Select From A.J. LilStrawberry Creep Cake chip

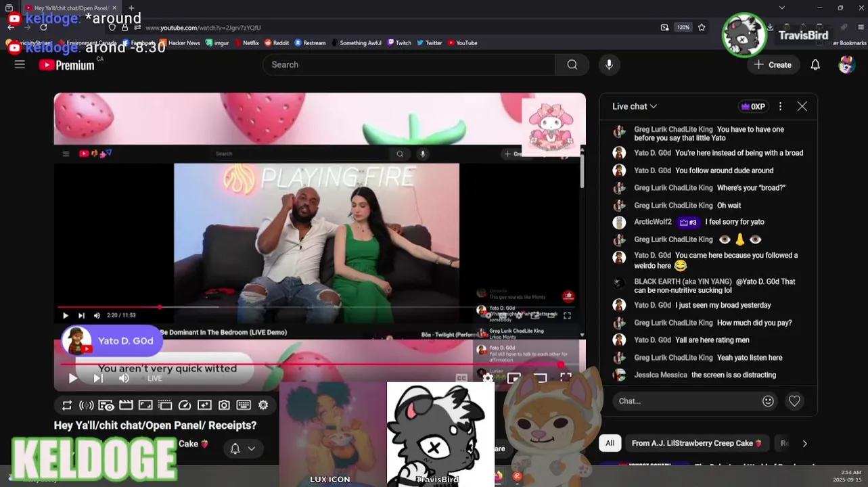tap(697, 444)
